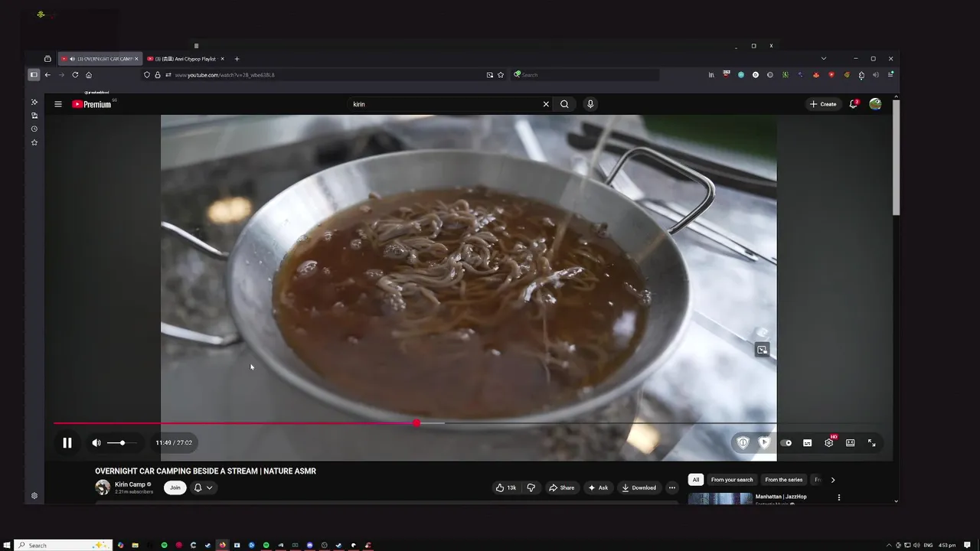Open the Create menu
The width and height of the screenshot is (980, 551).
pyautogui.click(x=823, y=104)
